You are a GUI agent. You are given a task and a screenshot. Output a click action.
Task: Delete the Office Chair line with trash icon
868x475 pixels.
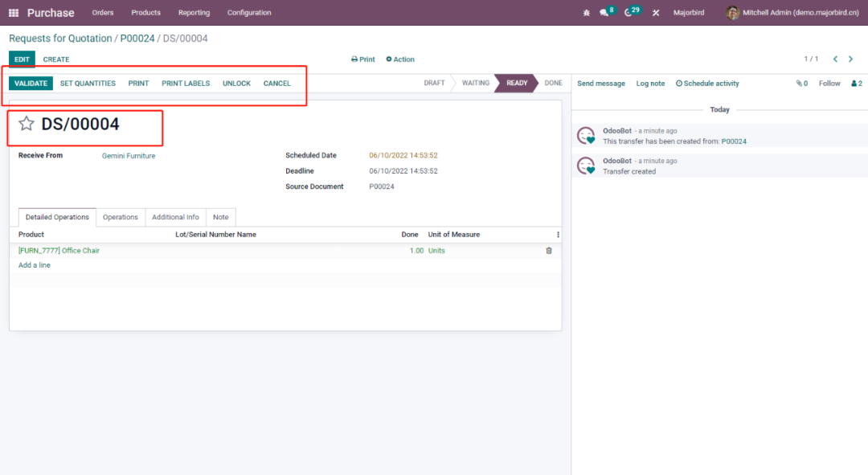[x=549, y=251]
